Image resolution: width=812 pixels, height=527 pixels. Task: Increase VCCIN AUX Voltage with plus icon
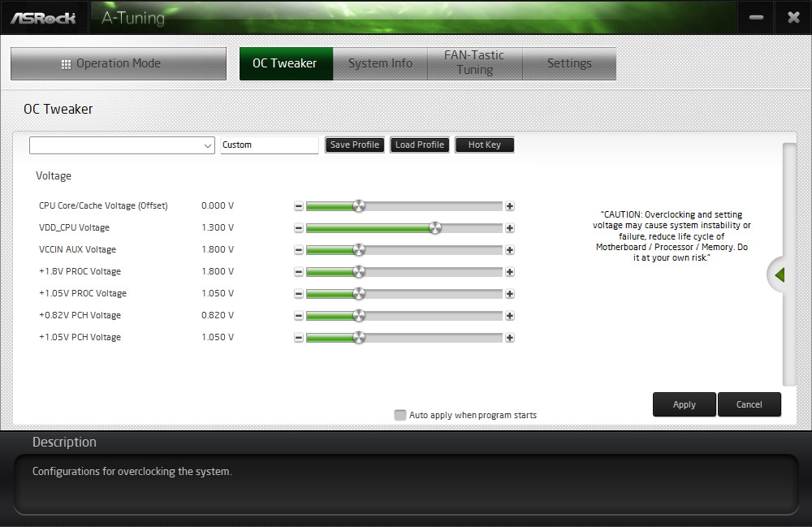[510, 250]
